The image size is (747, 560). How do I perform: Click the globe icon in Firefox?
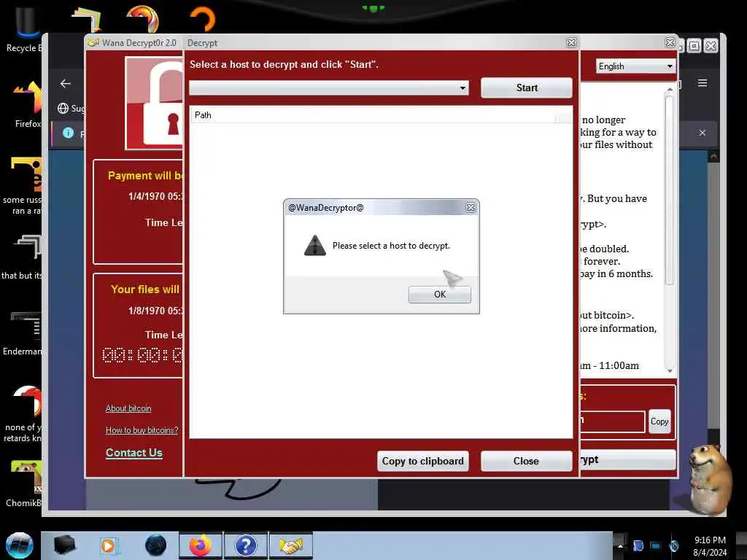(63, 109)
